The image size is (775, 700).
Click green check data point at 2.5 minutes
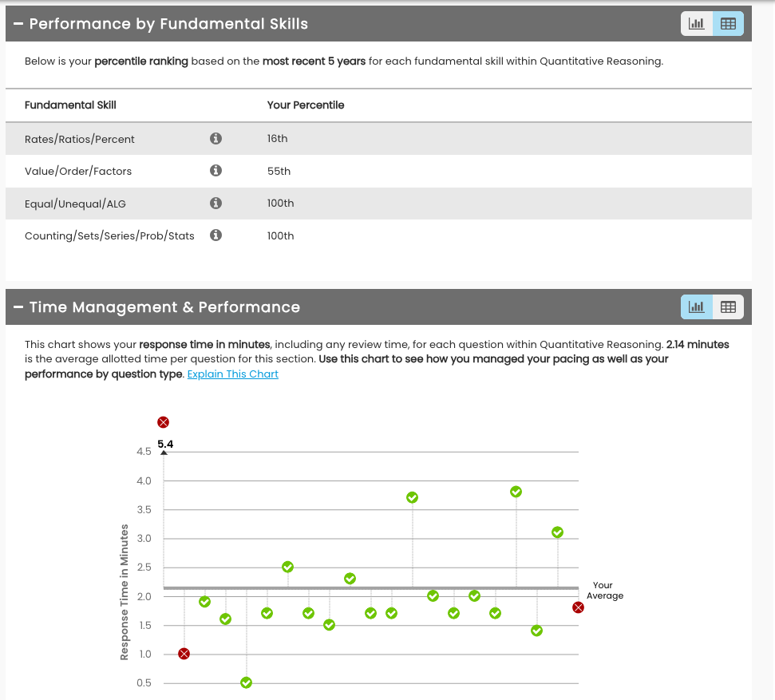(288, 567)
